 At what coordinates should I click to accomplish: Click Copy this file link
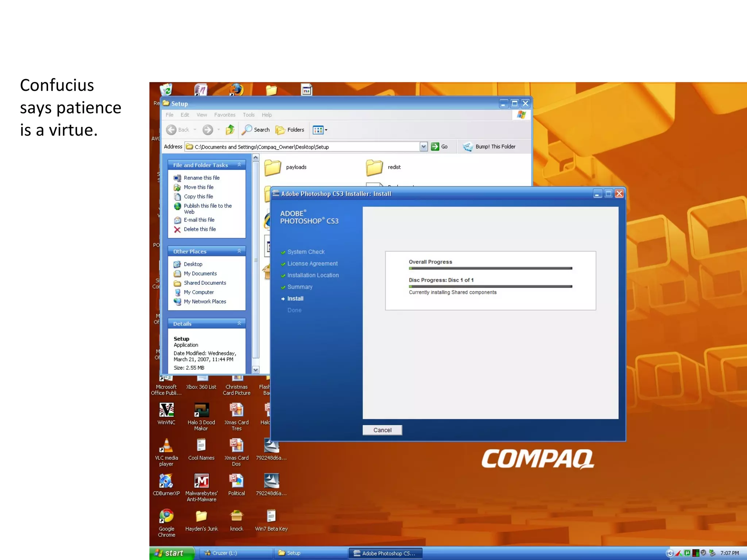tap(198, 197)
